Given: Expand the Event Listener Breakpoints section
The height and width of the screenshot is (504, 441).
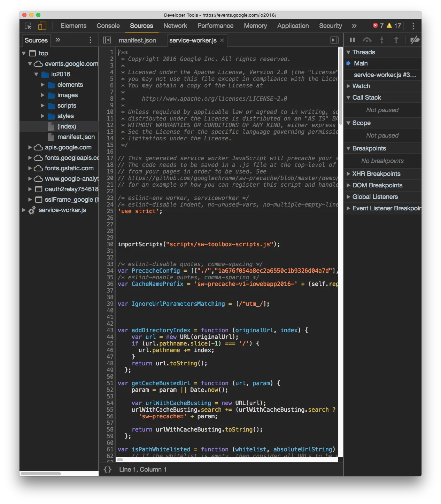Looking at the screenshot, I should 382,208.
